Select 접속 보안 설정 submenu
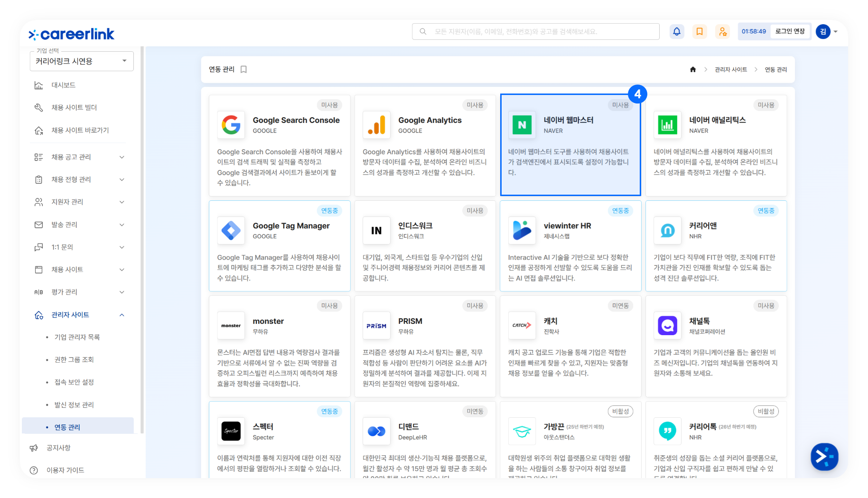 (x=74, y=382)
